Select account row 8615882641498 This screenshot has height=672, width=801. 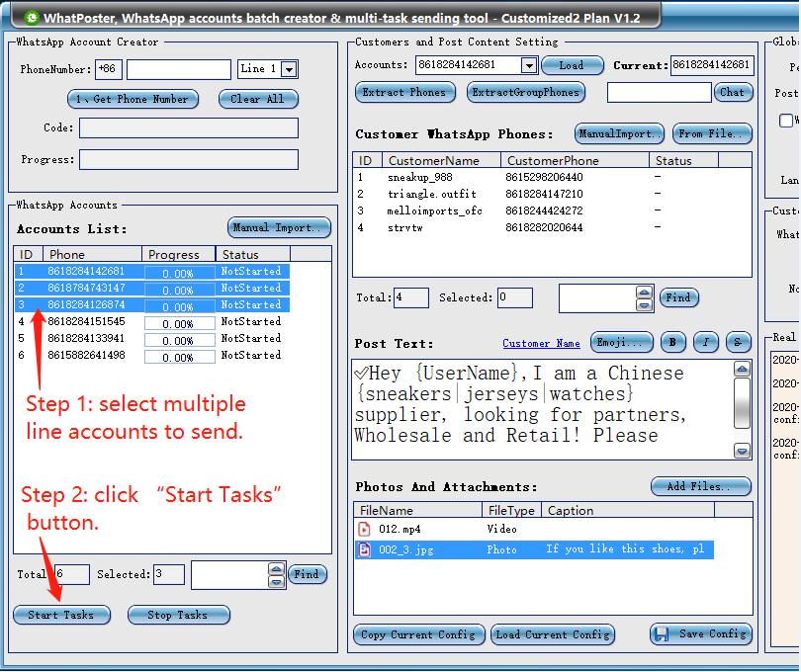pos(152,356)
